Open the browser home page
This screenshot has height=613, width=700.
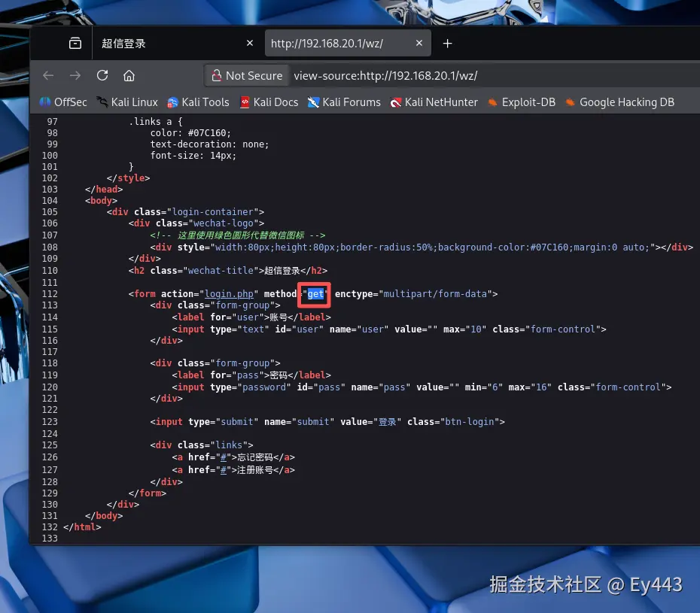[x=129, y=75]
